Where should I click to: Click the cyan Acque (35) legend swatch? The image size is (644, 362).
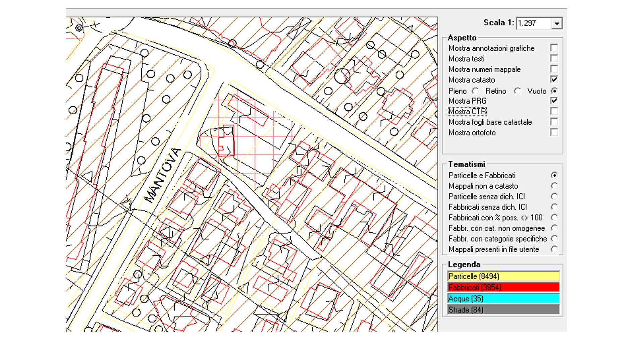coord(503,299)
